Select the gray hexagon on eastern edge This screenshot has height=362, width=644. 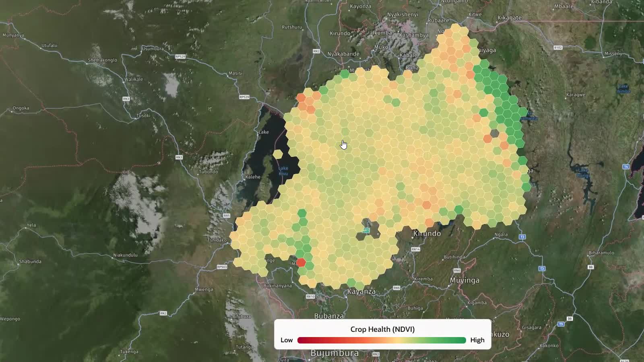[x=495, y=134]
